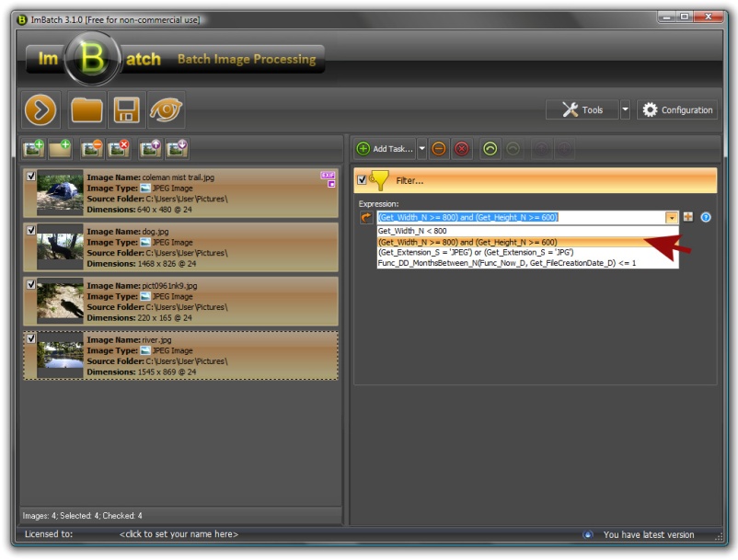Click the orange folder load icon
Image resolution: width=738 pixels, height=560 pixels.
(x=86, y=110)
